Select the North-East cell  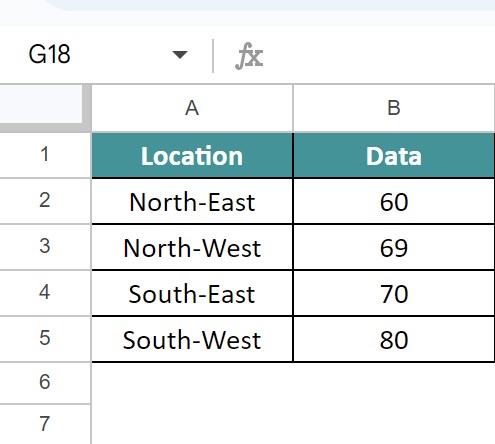[192, 201]
